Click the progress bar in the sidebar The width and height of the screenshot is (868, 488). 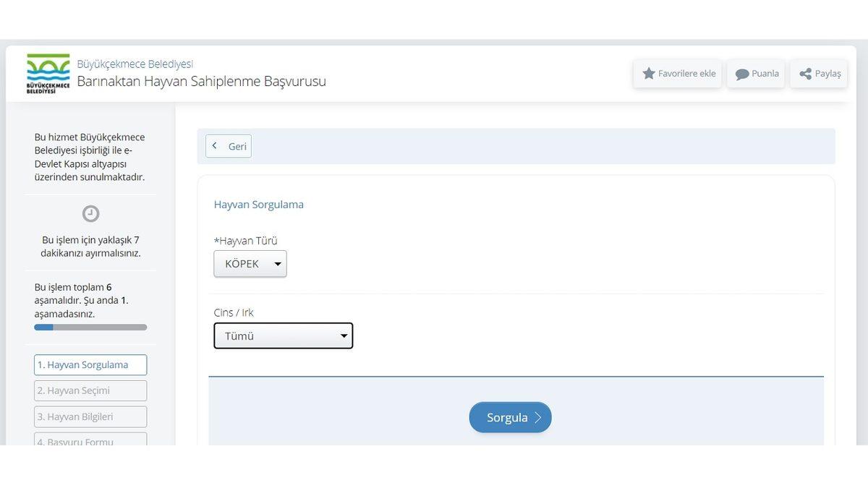coord(90,327)
